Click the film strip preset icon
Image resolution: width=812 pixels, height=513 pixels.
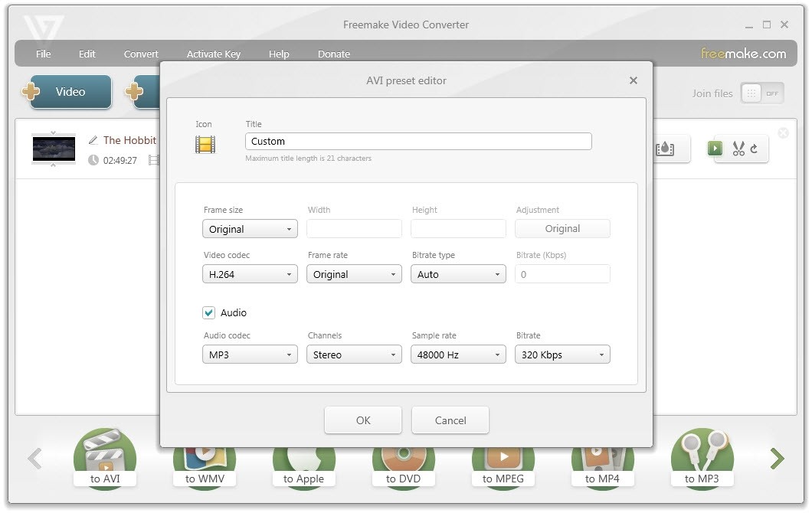tap(205, 144)
